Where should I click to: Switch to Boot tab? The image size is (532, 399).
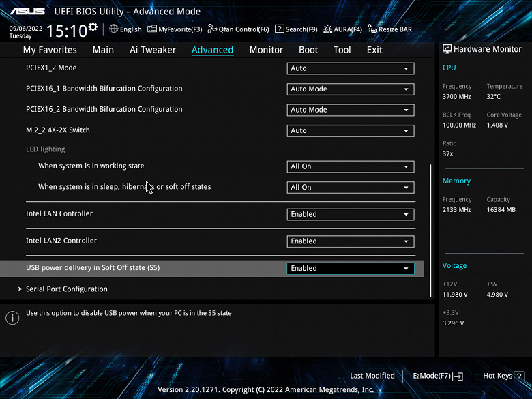point(308,50)
